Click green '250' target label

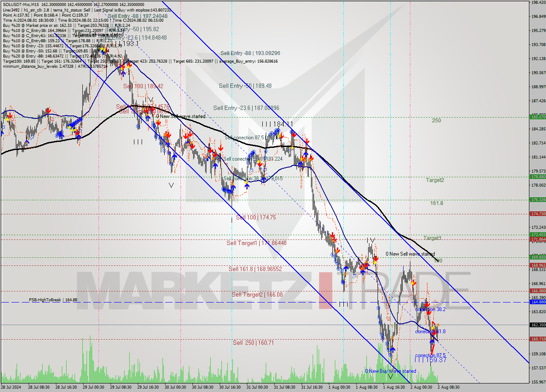pyautogui.click(x=436, y=121)
